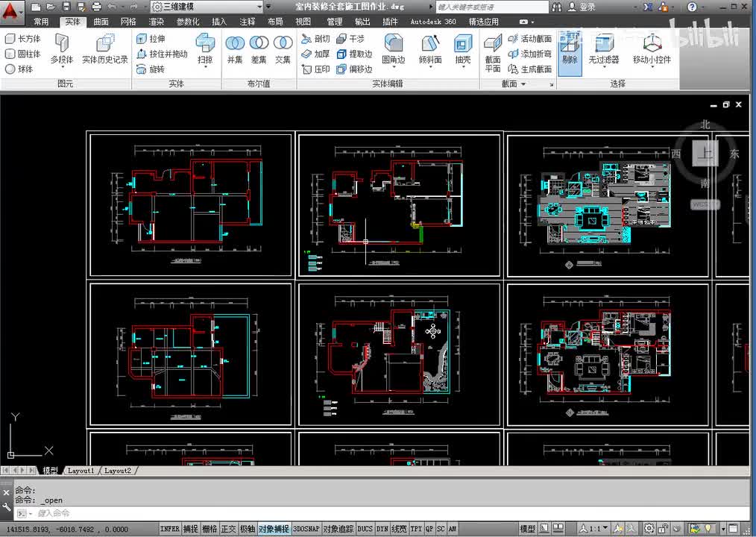Open the Home (常用) ribbon tab
The width and height of the screenshot is (756, 537).
[x=41, y=22]
